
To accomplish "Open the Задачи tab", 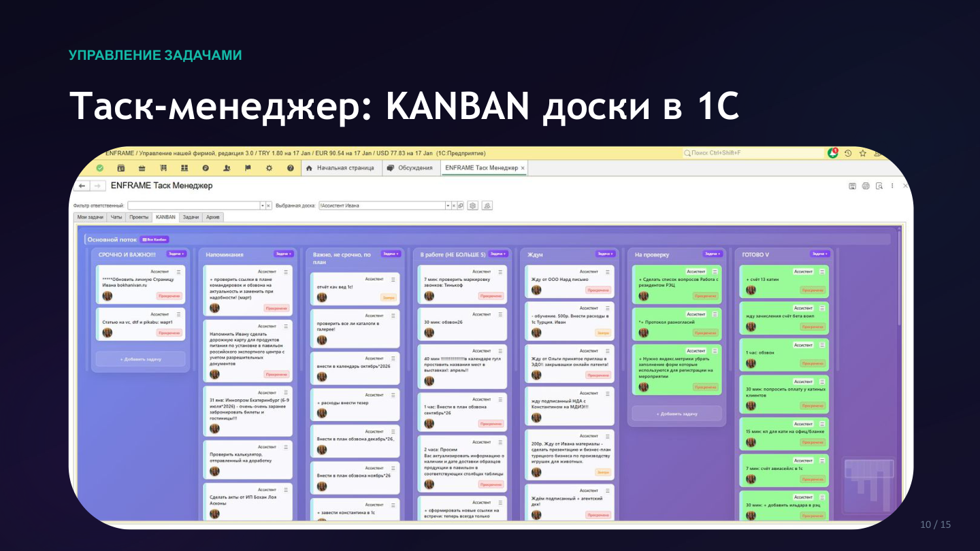I will coord(191,217).
